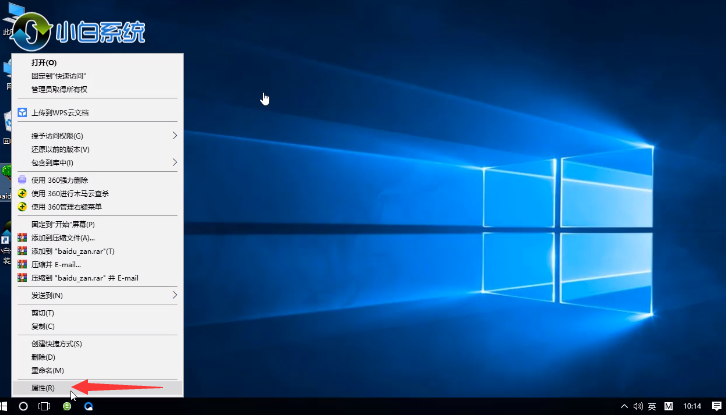Open the blue browser icon on taskbar
Screen dimensions: 726x415
89,407
